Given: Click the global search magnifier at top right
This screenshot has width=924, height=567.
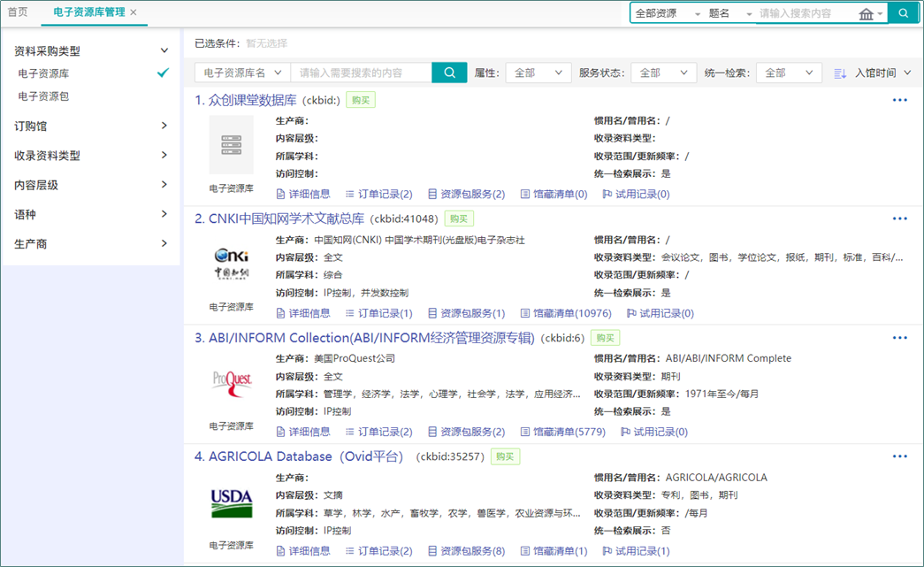Looking at the screenshot, I should coord(903,13).
